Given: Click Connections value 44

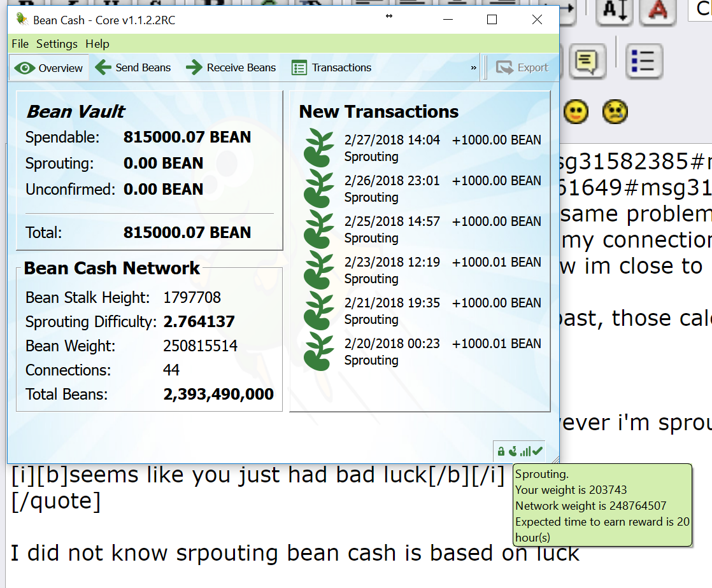Looking at the screenshot, I should coord(171,370).
